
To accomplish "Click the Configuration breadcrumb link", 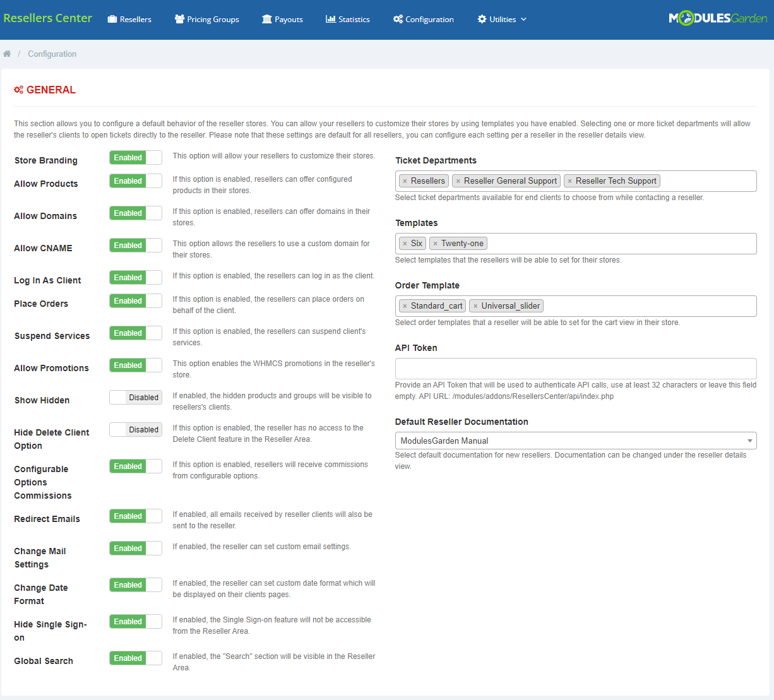I will pyautogui.click(x=52, y=54).
